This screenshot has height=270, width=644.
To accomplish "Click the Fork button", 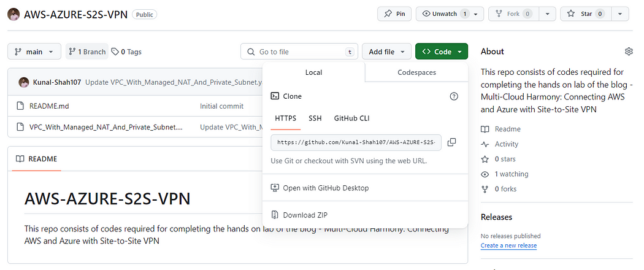I will (513, 13).
